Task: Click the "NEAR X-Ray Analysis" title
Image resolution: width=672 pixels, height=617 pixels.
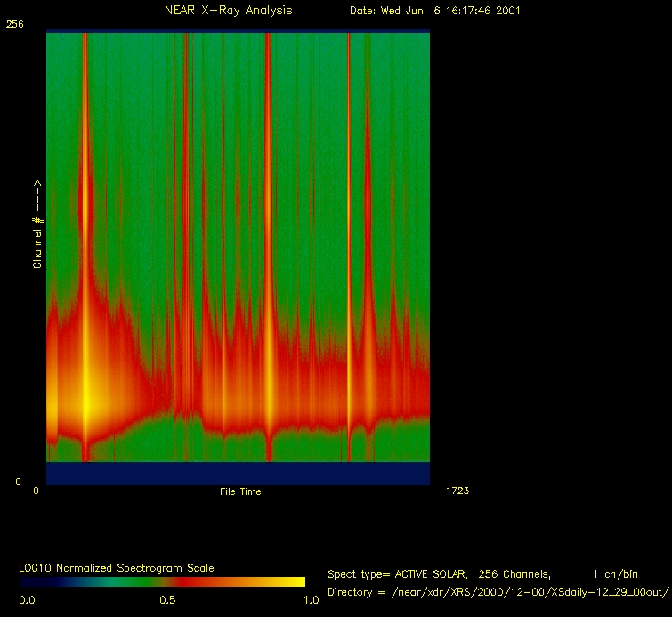Action: (x=228, y=11)
